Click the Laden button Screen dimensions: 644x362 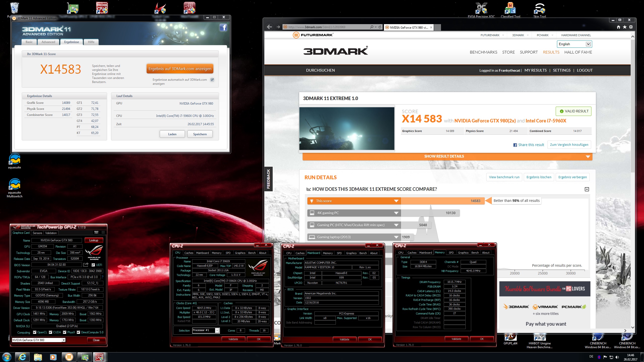(172, 134)
